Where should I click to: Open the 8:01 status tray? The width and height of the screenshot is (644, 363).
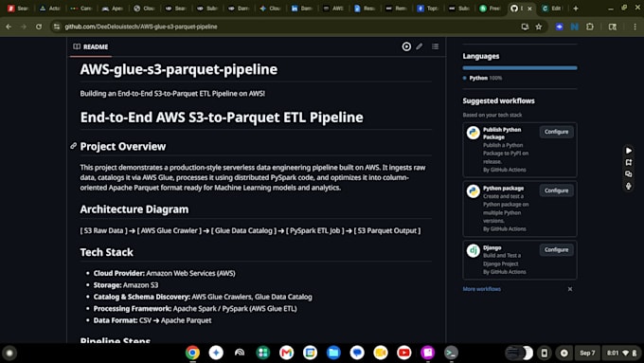click(622, 353)
